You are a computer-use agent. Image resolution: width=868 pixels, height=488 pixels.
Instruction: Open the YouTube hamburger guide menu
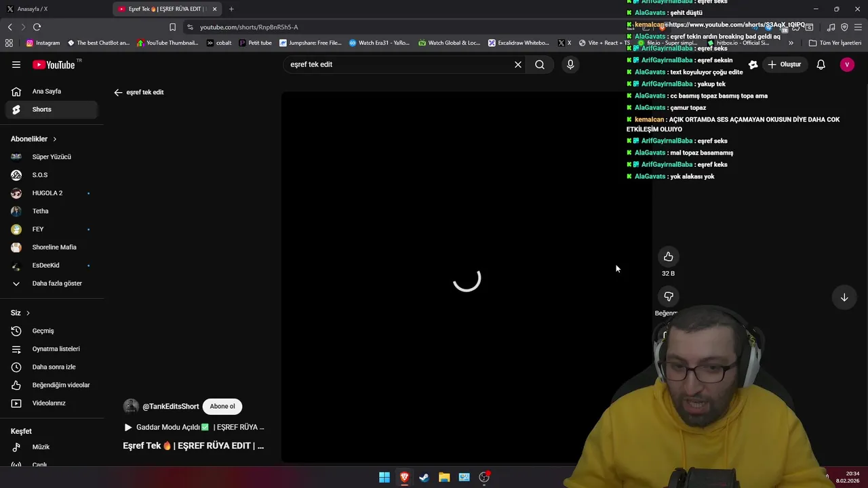pyautogui.click(x=16, y=64)
